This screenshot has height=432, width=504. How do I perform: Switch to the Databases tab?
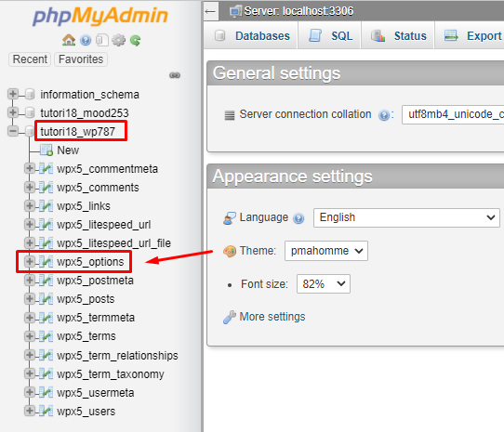pyautogui.click(x=251, y=35)
